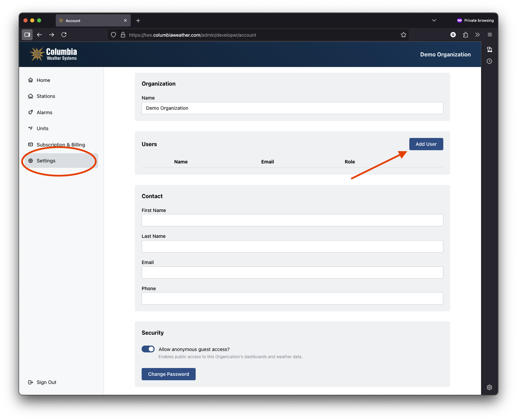Open the synced tabs sidebar icon
Screen dimensions: 517x420
489,50
